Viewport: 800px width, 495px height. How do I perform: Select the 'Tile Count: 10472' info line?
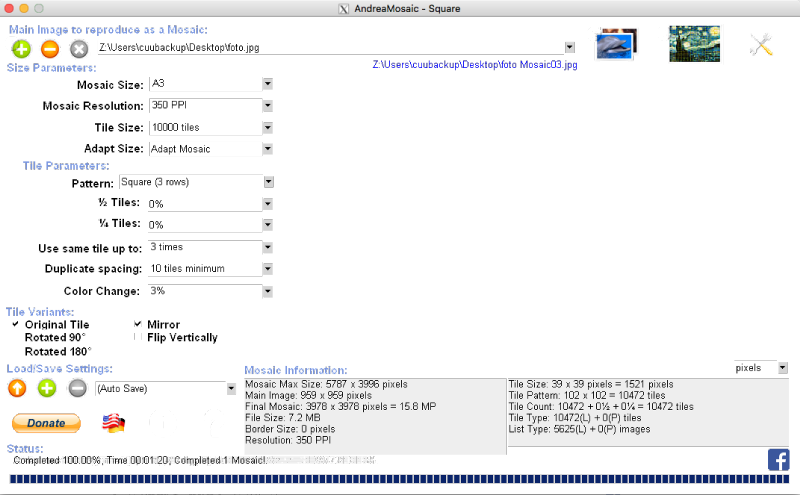601,407
